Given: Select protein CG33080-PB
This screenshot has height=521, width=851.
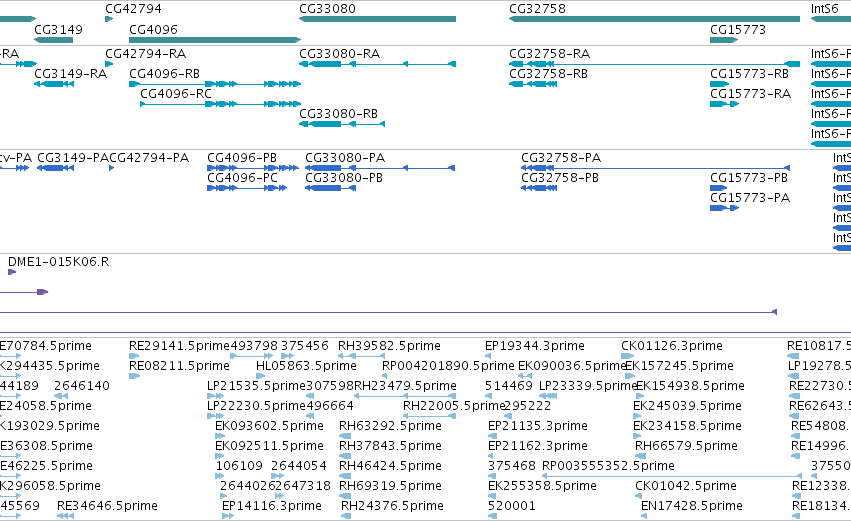Looking at the screenshot, I should pos(344,178).
